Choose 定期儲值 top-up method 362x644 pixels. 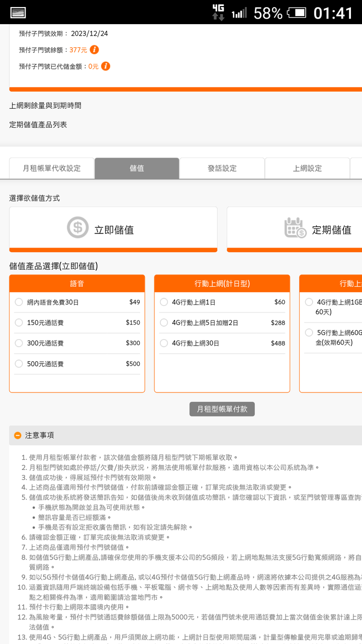[x=294, y=229]
